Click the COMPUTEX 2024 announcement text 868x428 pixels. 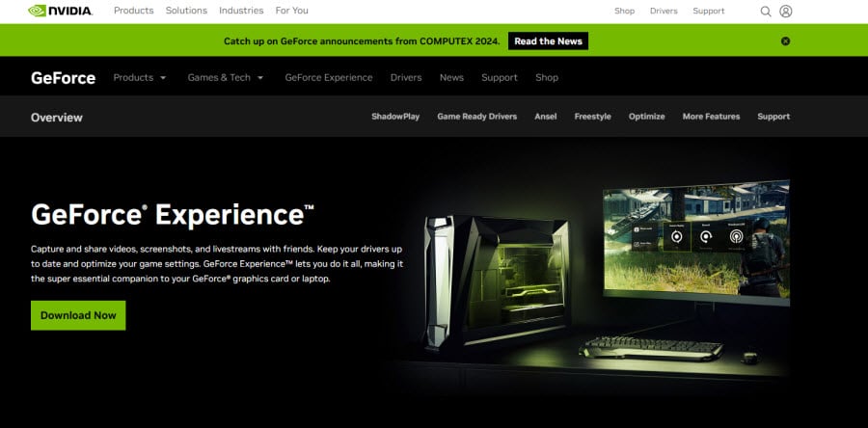(x=362, y=40)
